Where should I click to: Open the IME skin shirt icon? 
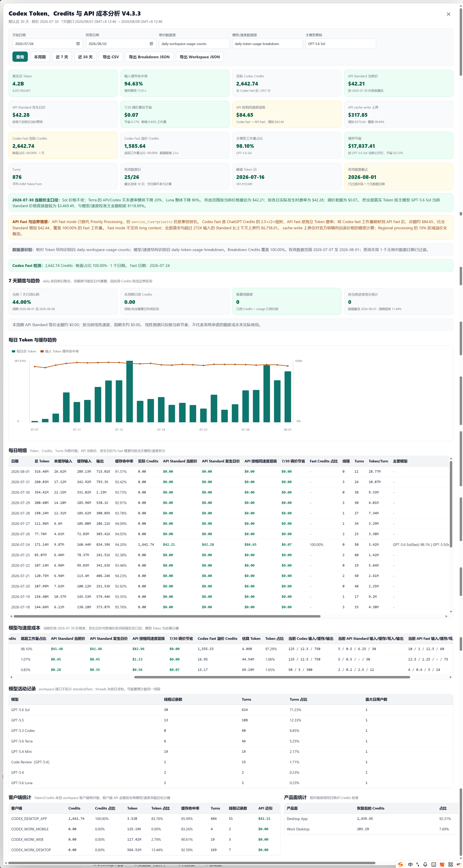(x=442, y=864)
